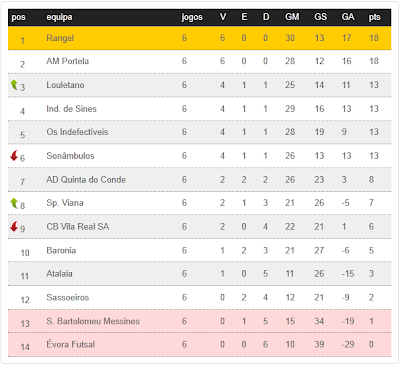
Task: Click green up arrow beside Sp. Viana
Action: tap(14, 203)
